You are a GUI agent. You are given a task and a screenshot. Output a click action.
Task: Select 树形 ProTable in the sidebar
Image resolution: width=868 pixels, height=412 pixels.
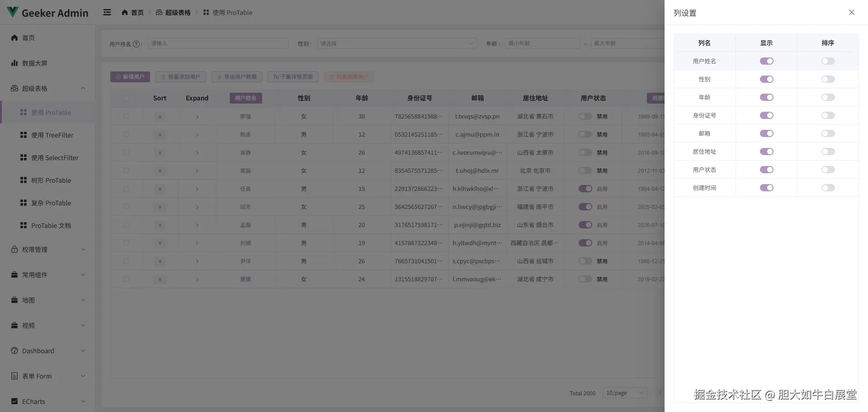click(51, 180)
